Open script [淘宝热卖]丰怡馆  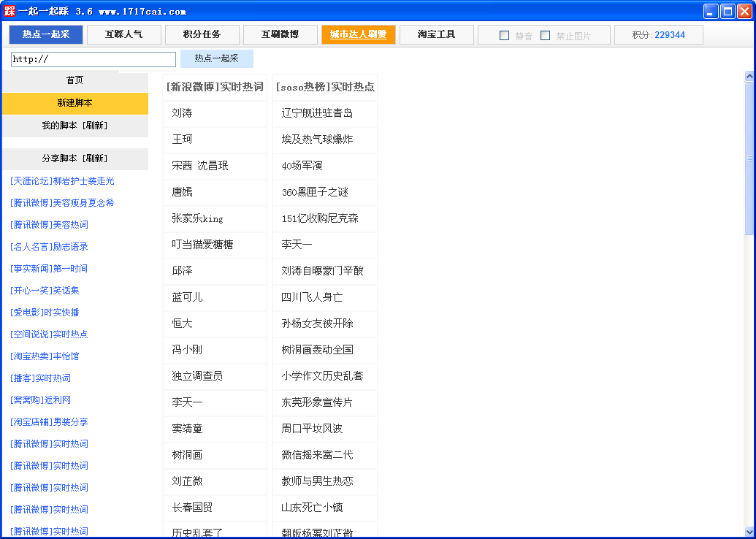click(45, 356)
